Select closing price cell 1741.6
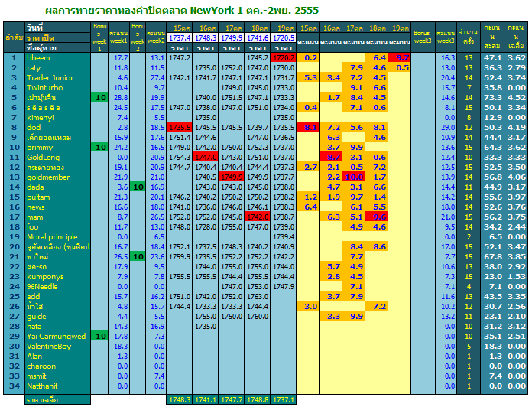Image resolution: width=532 pixels, height=407 pixels. coord(258,37)
